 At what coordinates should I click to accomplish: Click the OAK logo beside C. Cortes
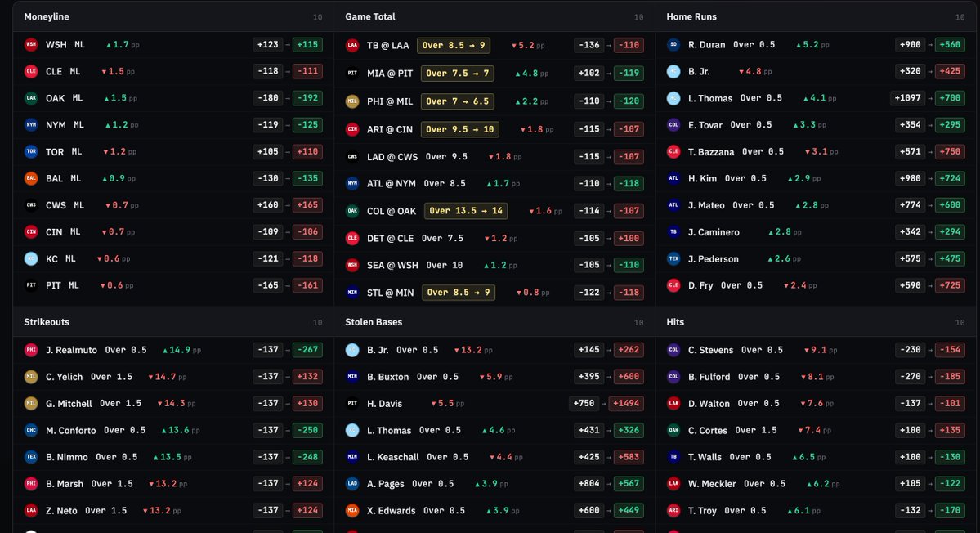point(673,431)
